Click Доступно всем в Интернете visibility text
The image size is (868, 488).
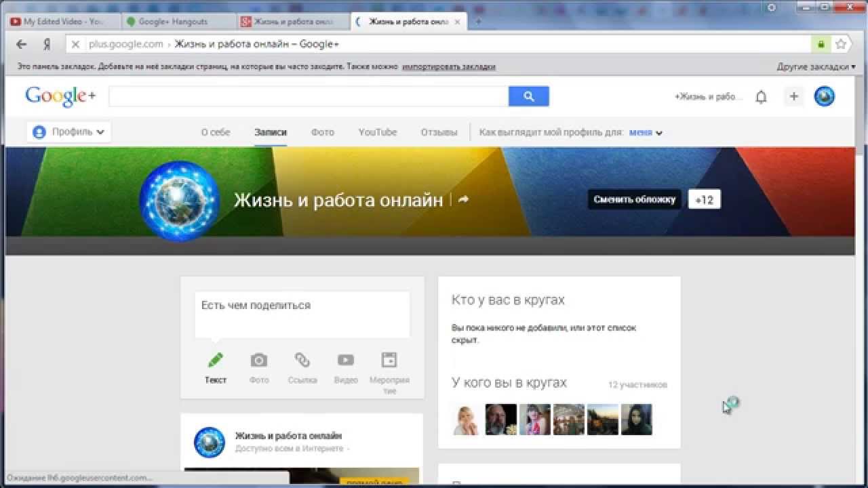pos(290,449)
